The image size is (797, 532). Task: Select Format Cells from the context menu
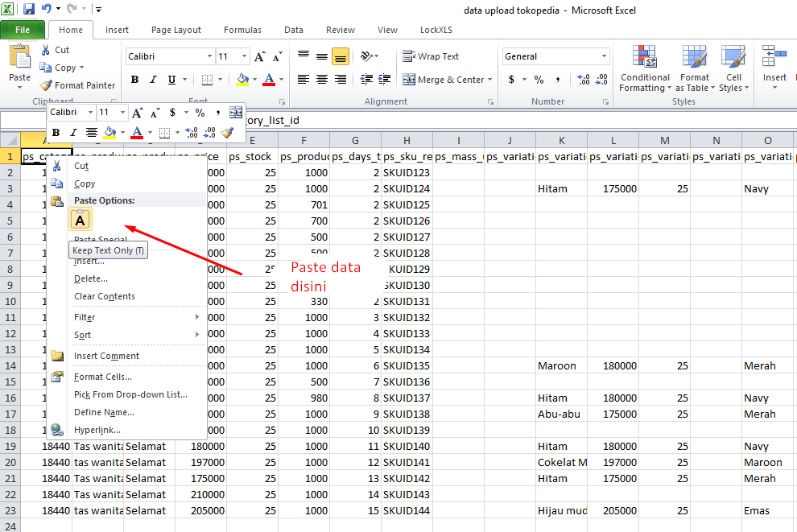(103, 376)
